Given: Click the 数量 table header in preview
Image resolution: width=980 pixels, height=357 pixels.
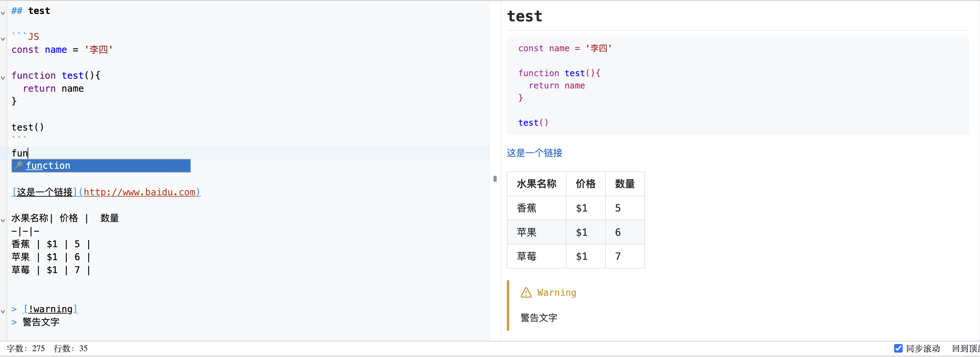Looking at the screenshot, I should (x=625, y=184).
